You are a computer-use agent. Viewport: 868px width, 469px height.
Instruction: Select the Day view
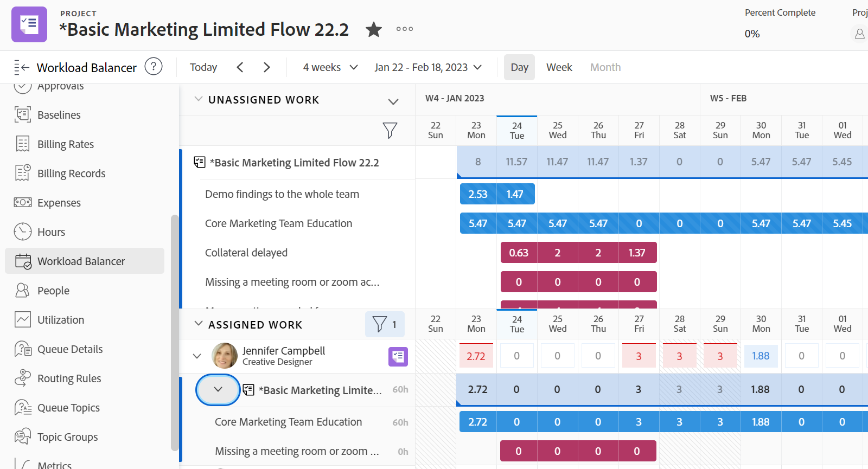[x=519, y=67]
